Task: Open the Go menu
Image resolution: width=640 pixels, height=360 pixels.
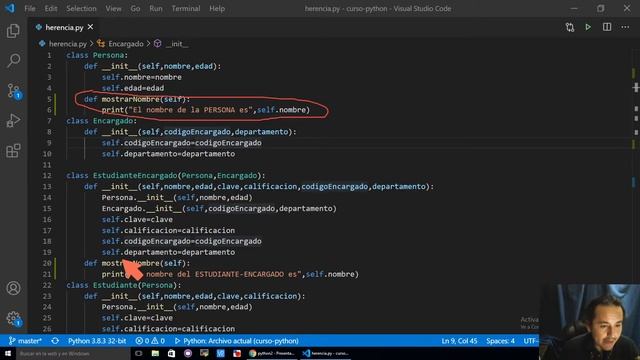Action: [135, 8]
